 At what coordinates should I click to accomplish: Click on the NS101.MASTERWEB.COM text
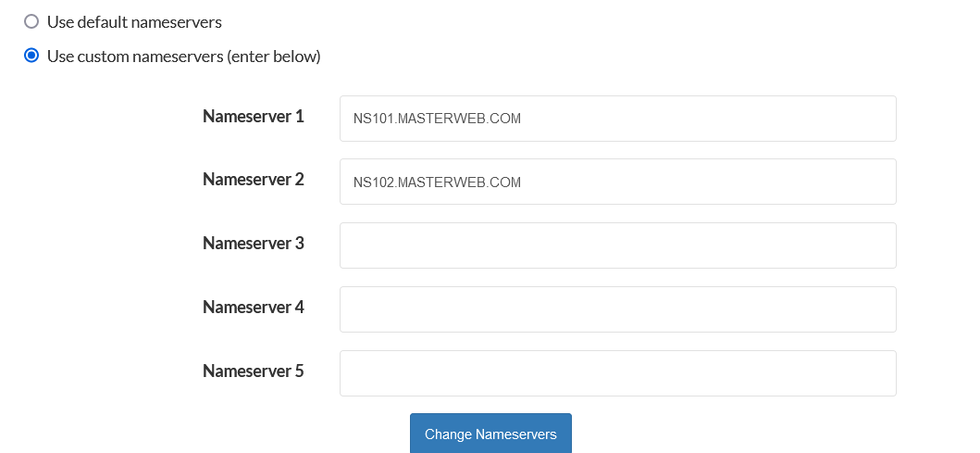pos(437,120)
